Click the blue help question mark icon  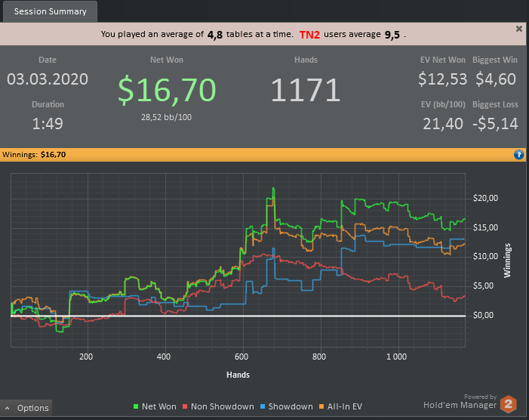tap(518, 155)
